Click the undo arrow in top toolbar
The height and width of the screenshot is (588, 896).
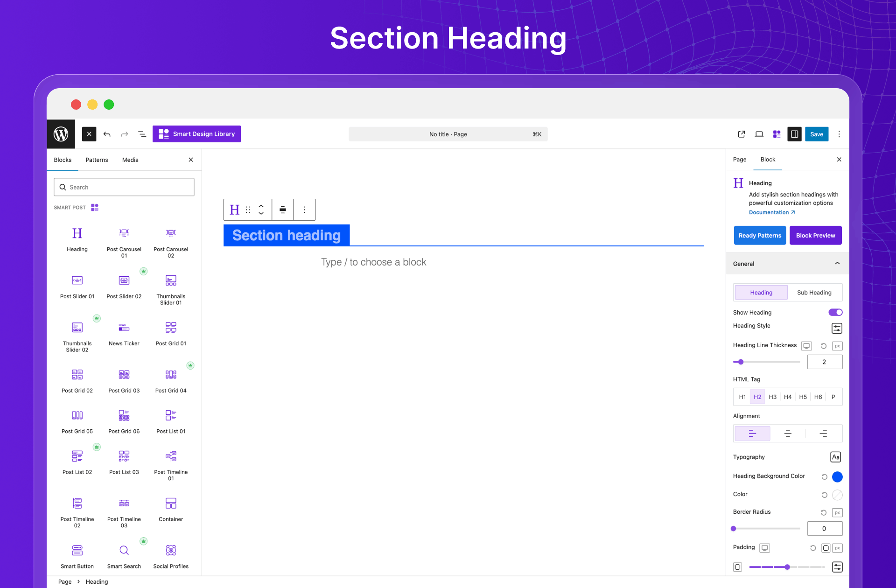click(x=107, y=134)
